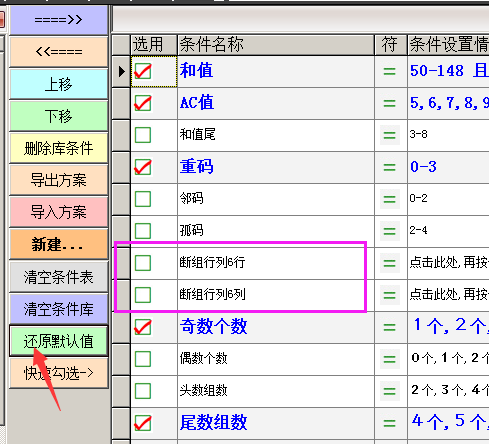Click 导入方案 button
Image resolution: width=489 pixels, height=444 pixels.
point(59,212)
